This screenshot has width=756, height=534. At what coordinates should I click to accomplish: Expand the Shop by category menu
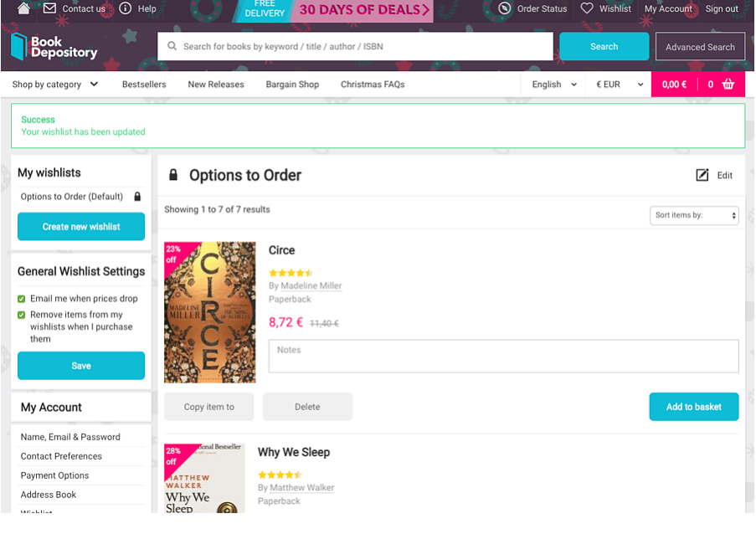55,84
